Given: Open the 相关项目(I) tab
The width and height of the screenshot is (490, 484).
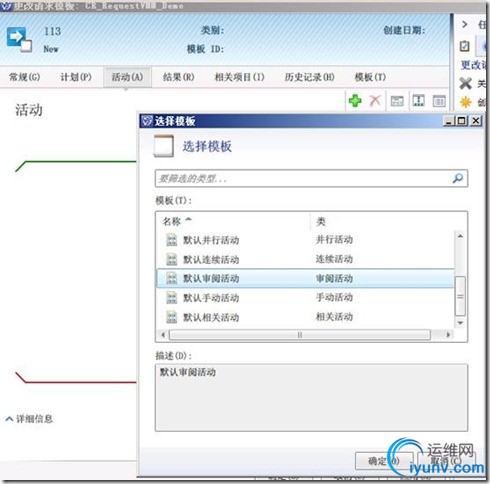Looking at the screenshot, I should 239,77.
